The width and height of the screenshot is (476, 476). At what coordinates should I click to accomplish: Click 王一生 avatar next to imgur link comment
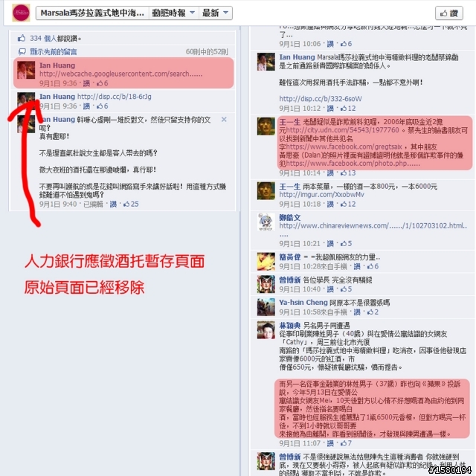266,191
